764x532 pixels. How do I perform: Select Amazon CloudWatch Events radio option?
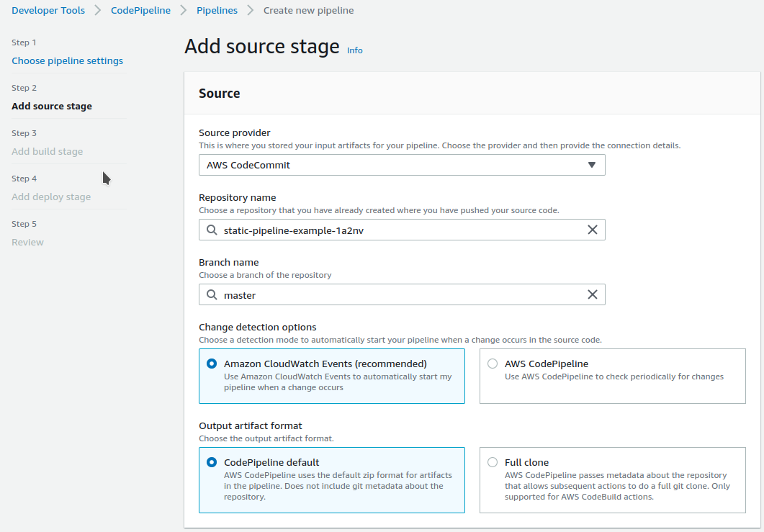coord(212,364)
